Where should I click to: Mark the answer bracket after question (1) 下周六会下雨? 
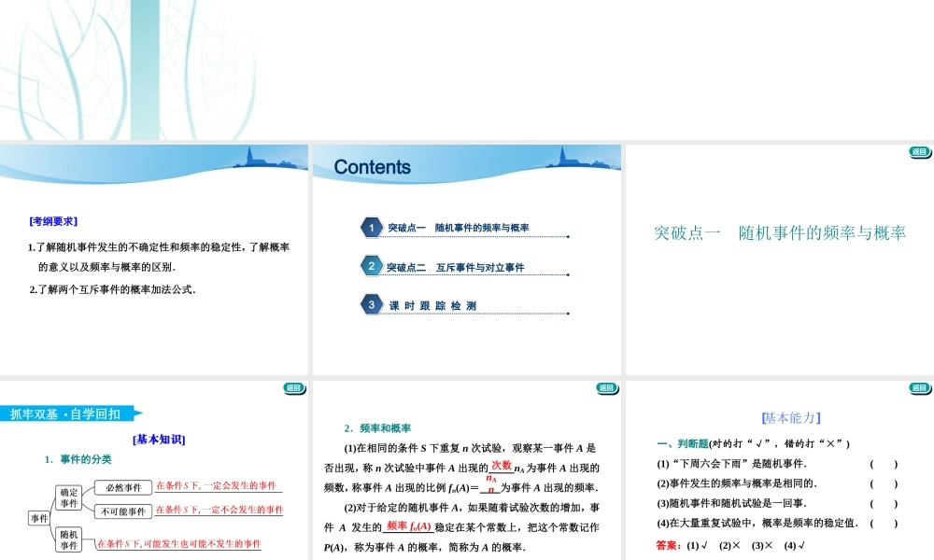(884, 464)
